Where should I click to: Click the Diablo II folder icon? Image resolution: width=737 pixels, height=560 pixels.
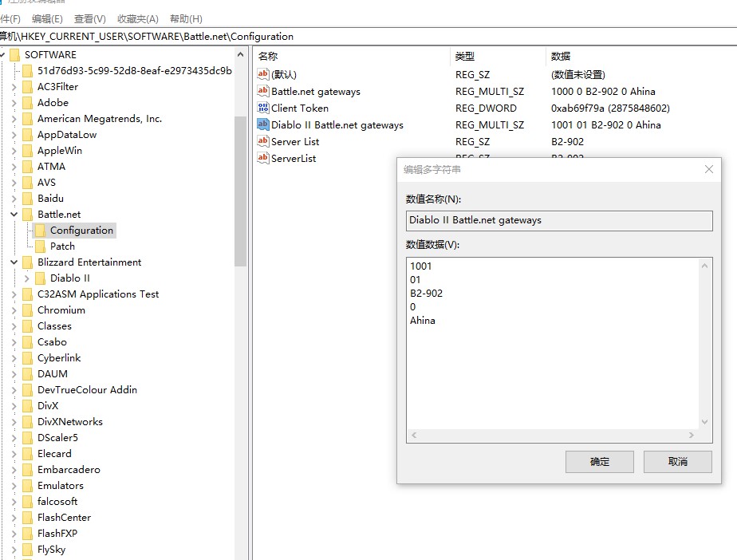pyautogui.click(x=41, y=278)
